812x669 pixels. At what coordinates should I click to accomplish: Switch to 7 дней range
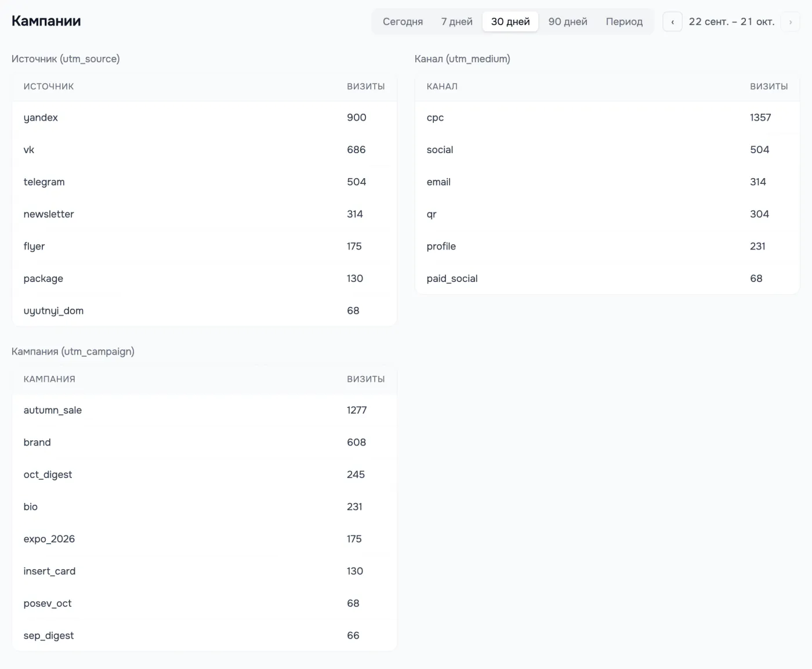click(x=456, y=21)
